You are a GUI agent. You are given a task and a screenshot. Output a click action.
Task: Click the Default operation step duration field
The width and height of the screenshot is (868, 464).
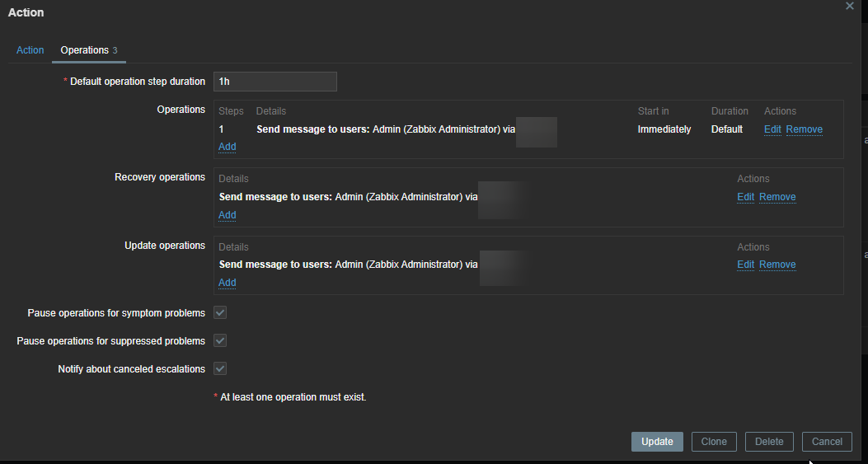(274, 82)
